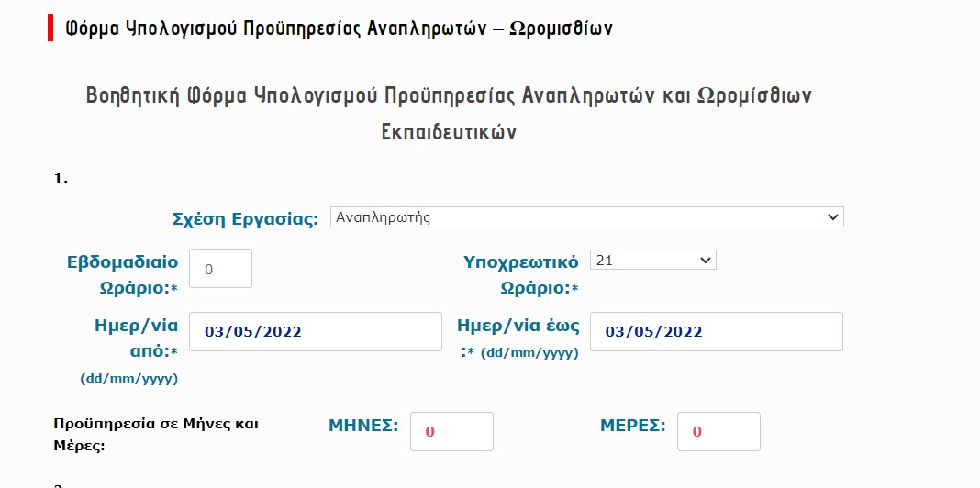This screenshot has height=488, width=980.
Task: Click the Προϋπηρεσία σε Μήνες και Μέρες text
Action: point(157,434)
